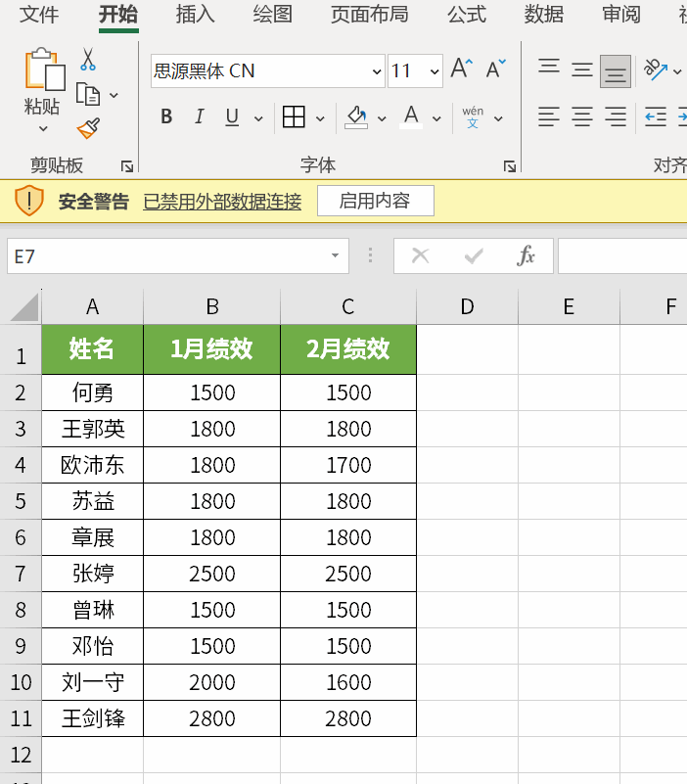Open clipboard pane dialog launcher

click(x=127, y=166)
